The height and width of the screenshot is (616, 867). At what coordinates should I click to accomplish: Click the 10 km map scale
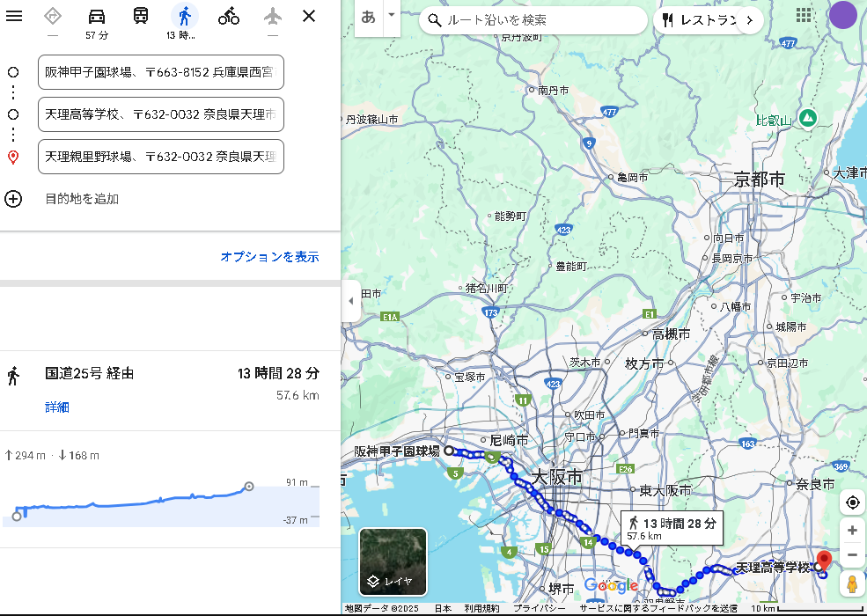pos(807,608)
